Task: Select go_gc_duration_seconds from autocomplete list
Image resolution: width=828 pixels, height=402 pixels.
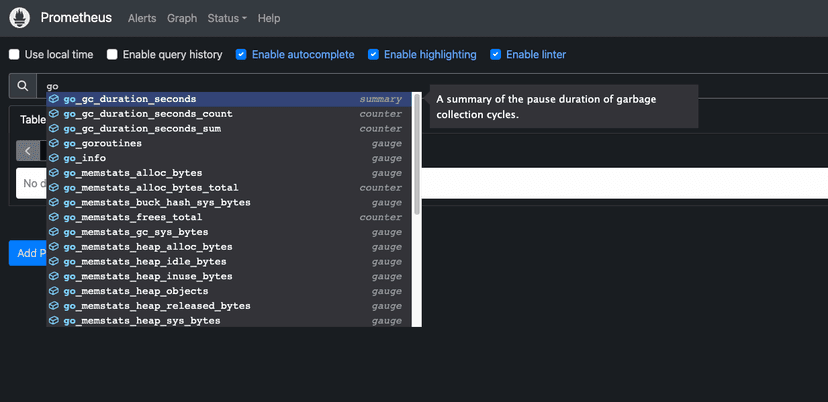Action: point(130,99)
